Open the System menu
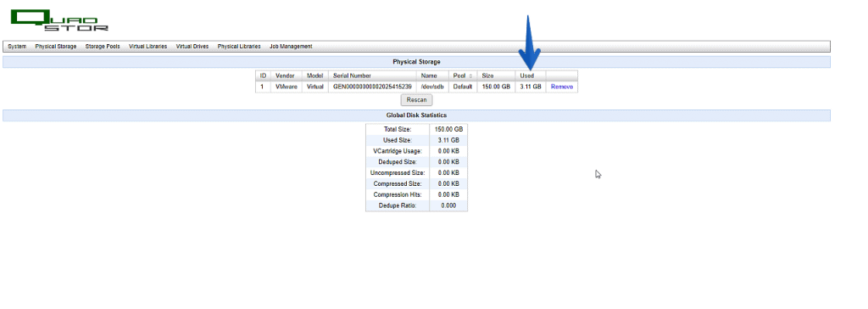 pos(17,47)
